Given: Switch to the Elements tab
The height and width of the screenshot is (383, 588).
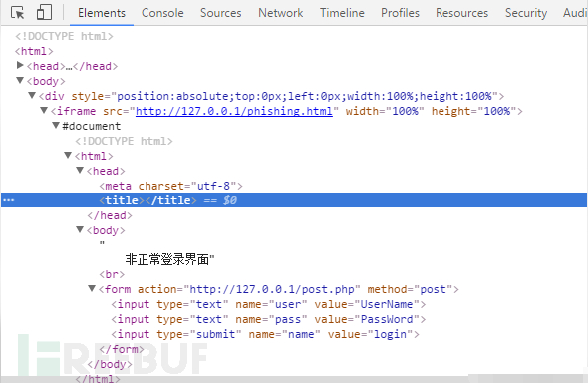Looking at the screenshot, I should (102, 13).
